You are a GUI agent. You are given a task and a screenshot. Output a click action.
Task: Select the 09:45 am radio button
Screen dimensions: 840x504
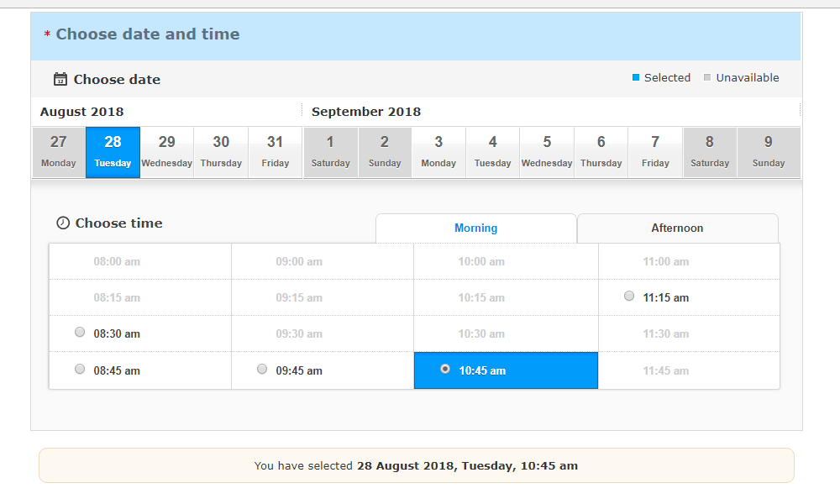click(x=262, y=369)
